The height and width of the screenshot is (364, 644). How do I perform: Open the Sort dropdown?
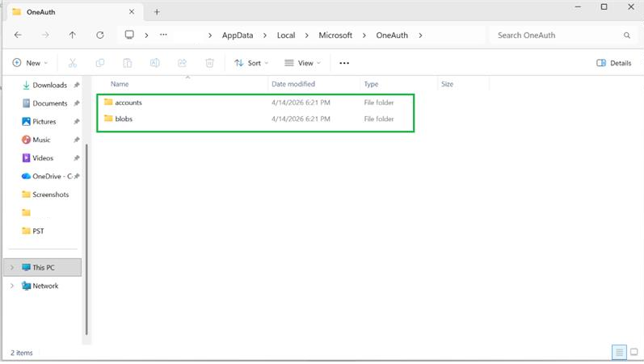coord(251,63)
